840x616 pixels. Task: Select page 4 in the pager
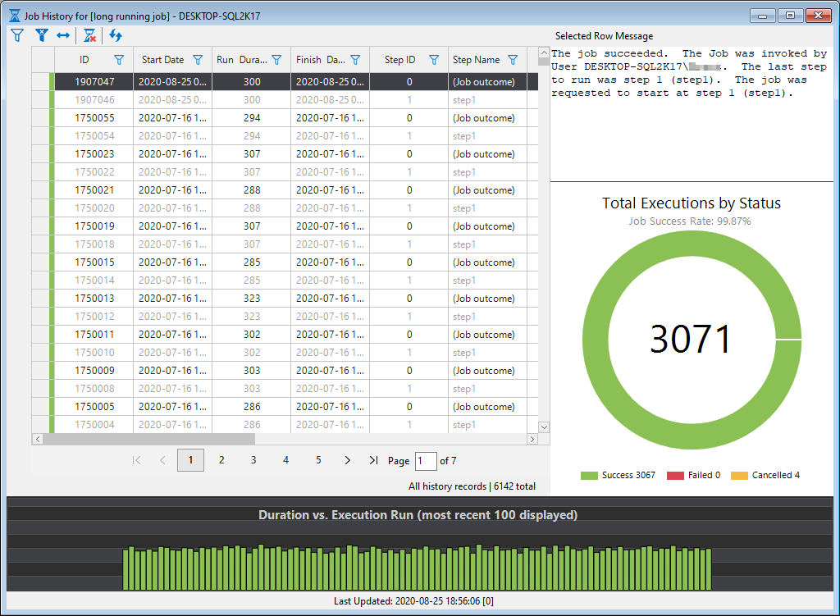tap(286, 460)
